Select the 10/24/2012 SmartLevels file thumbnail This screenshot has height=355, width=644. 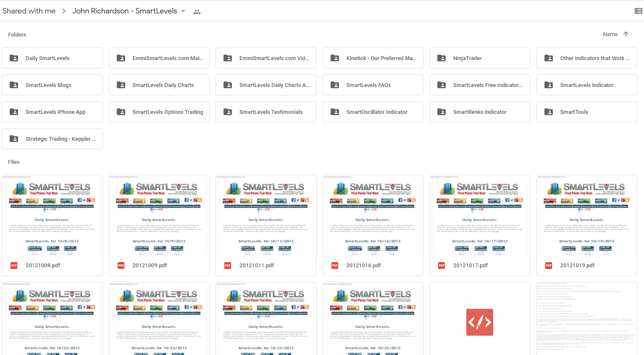266,318
